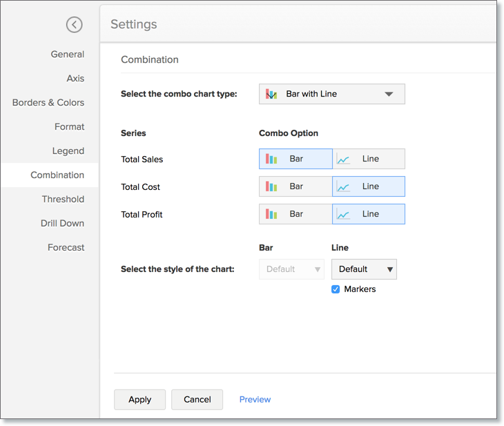Click the bar chart icon for Total Sales

coord(273,159)
